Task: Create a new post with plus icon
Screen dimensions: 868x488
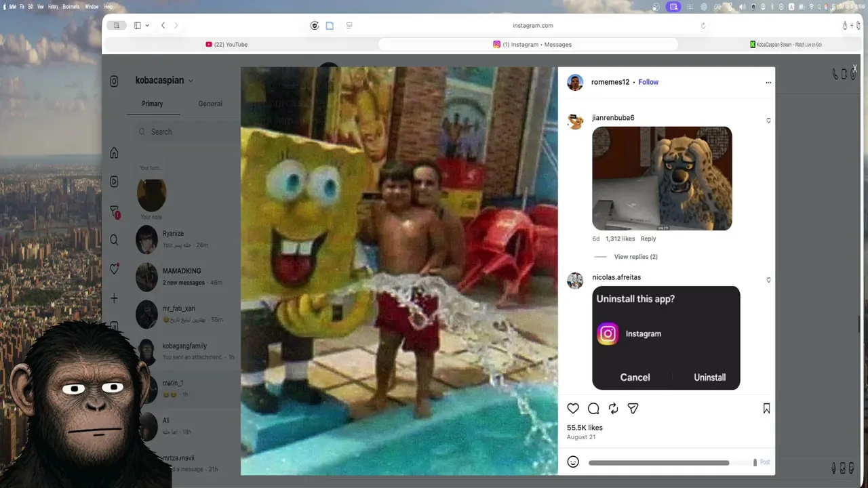Action: pyautogui.click(x=114, y=298)
